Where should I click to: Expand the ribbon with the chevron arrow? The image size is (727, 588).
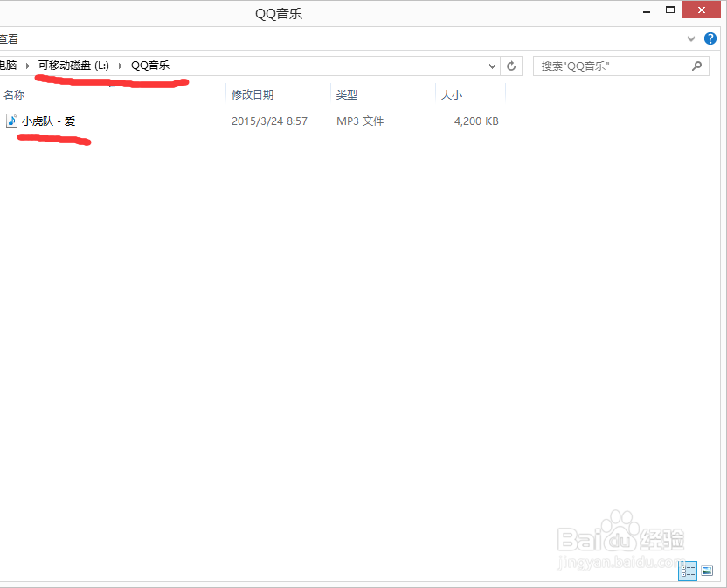click(x=691, y=39)
